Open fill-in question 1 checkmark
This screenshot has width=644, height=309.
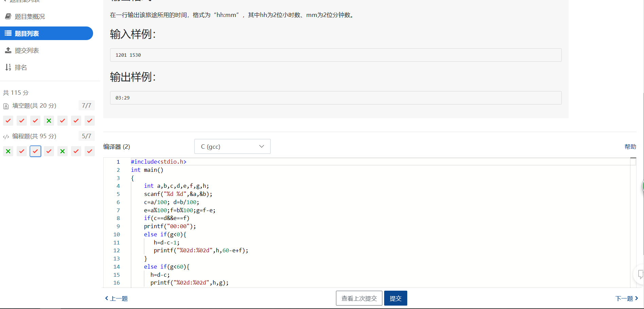pyautogui.click(x=8, y=121)
